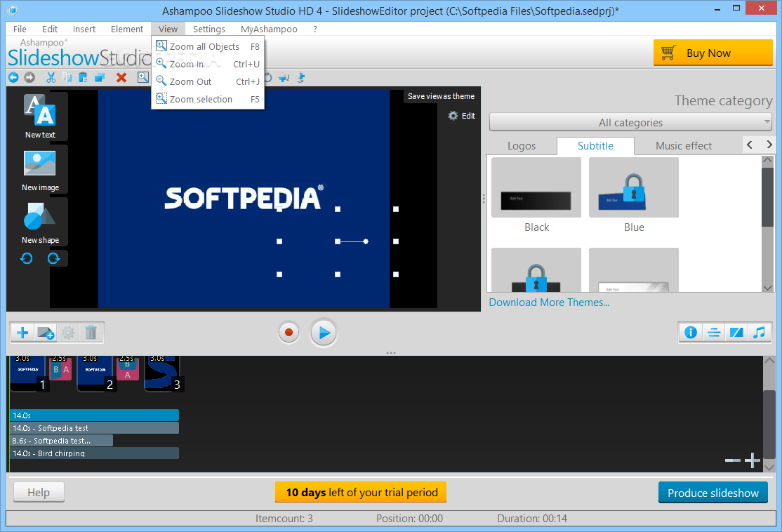Click the Undo back arrow in the toolbar
The height and width of the screenshot is (532, 782).
(x=13, y=77)
